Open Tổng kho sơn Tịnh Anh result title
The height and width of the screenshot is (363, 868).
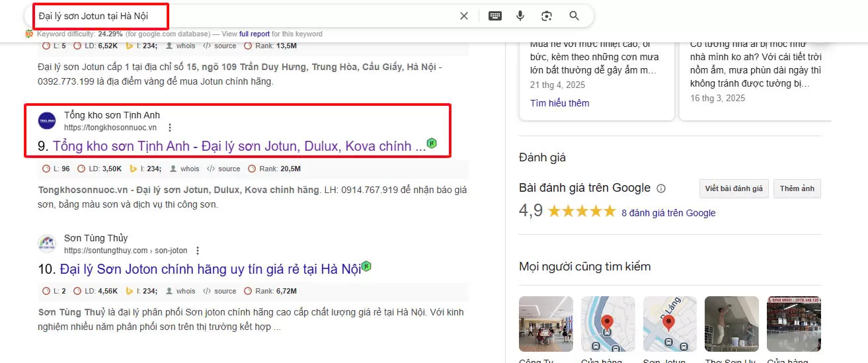click(x=239, y=145)
